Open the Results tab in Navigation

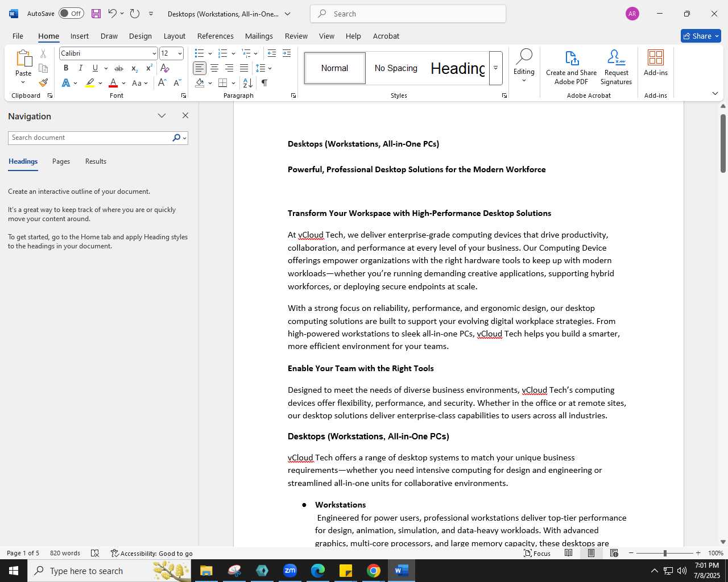pyautogui.click(x=96, y=161)
